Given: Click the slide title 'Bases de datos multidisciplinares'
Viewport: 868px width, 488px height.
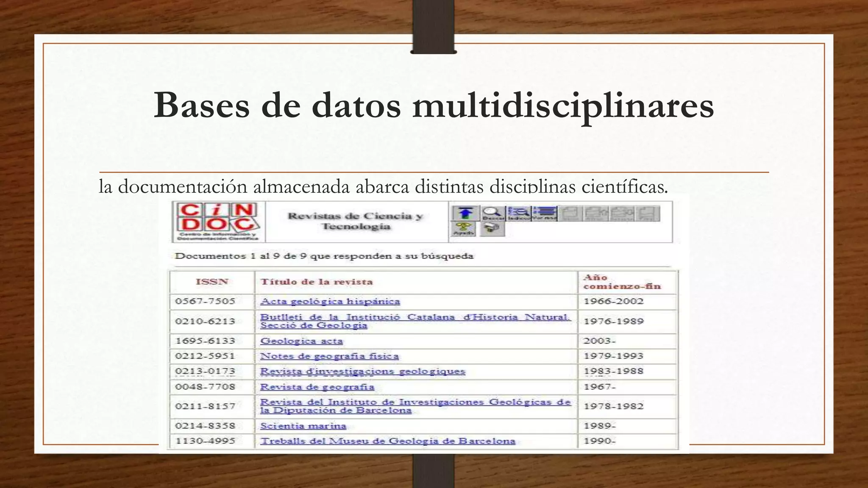Looking at the screenshot, I should (x=434, y=106).
